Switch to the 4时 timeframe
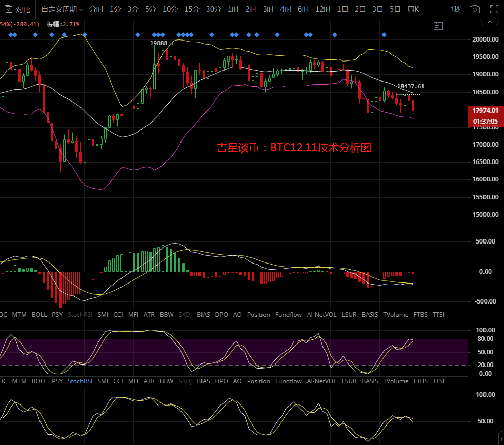 (x=286, y=9)
